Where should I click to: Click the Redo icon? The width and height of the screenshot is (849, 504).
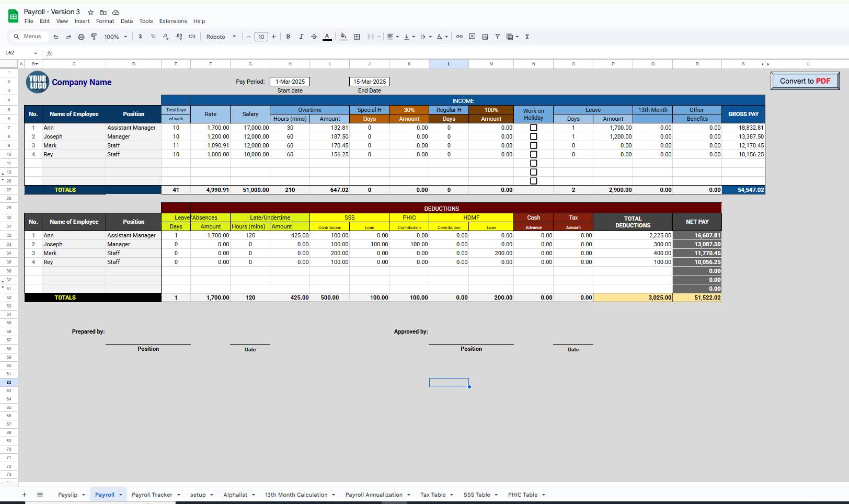(68, 37)
